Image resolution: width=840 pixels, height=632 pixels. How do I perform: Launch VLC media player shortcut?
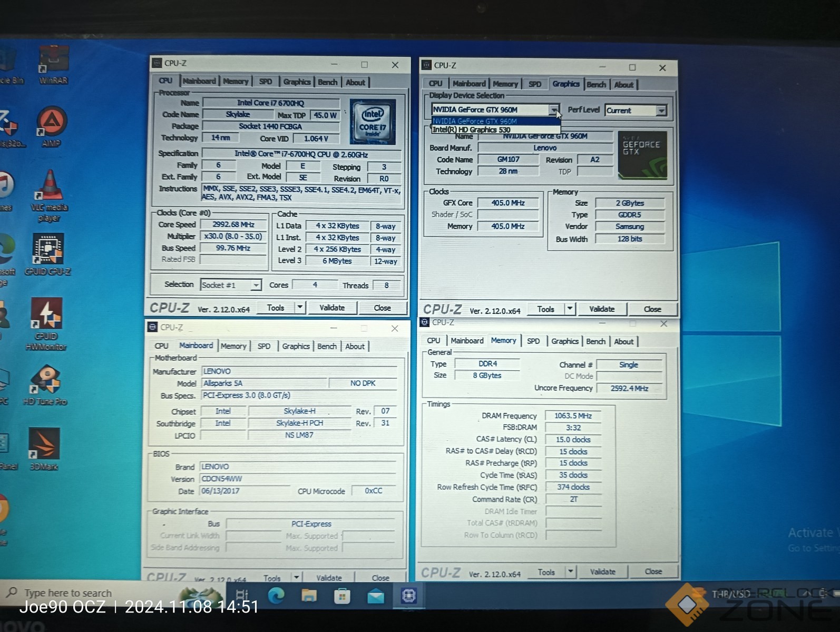tap(49, 195)
